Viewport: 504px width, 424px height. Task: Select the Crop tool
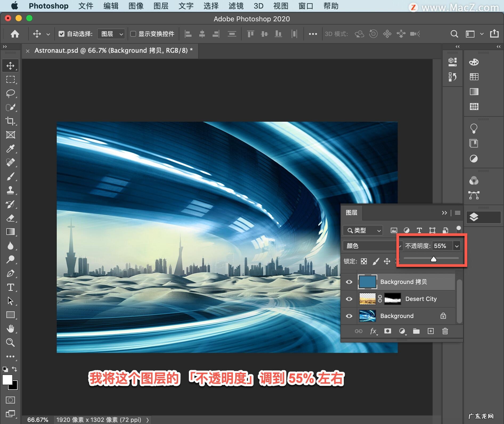[x=10, y=121]
